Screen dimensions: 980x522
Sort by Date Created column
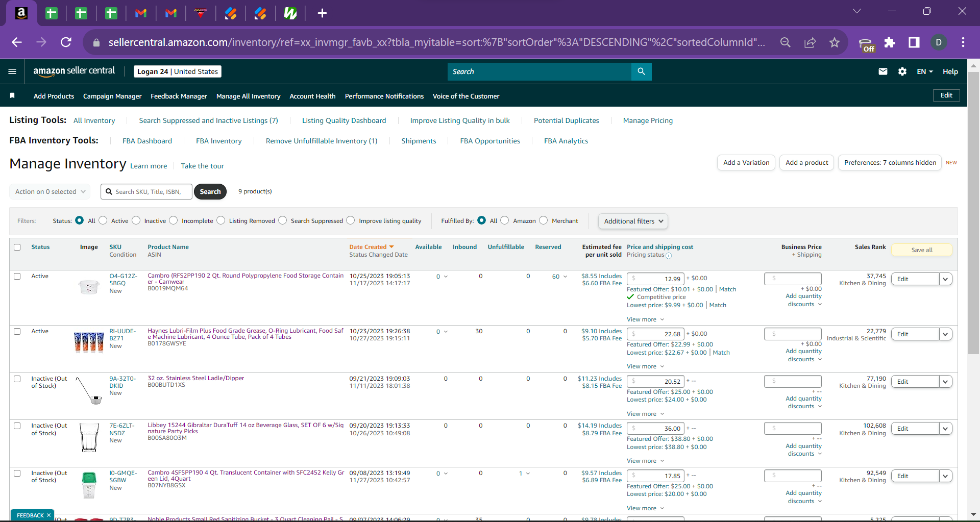click(x=371, y=247)
